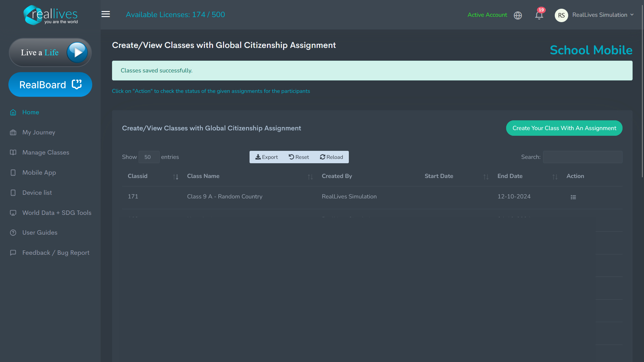Sort by the Start Date column
The width and height of the screenshot is (644, 362).
[455, 176]
